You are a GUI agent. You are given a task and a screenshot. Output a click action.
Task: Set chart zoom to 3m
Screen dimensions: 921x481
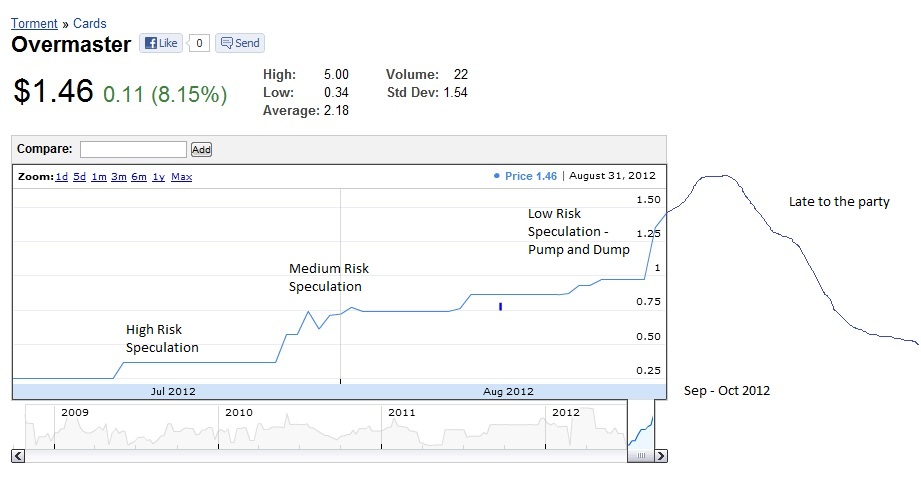118,177
